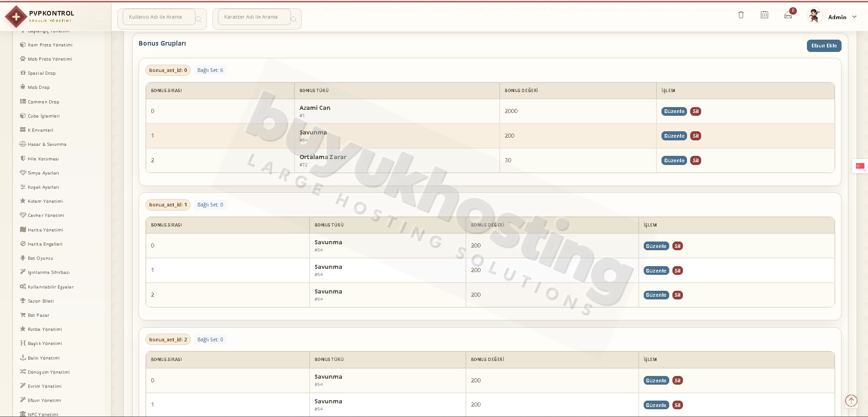
Task: Click the Kuşak Ayarları sliders icon
Action: coord(23,187)
